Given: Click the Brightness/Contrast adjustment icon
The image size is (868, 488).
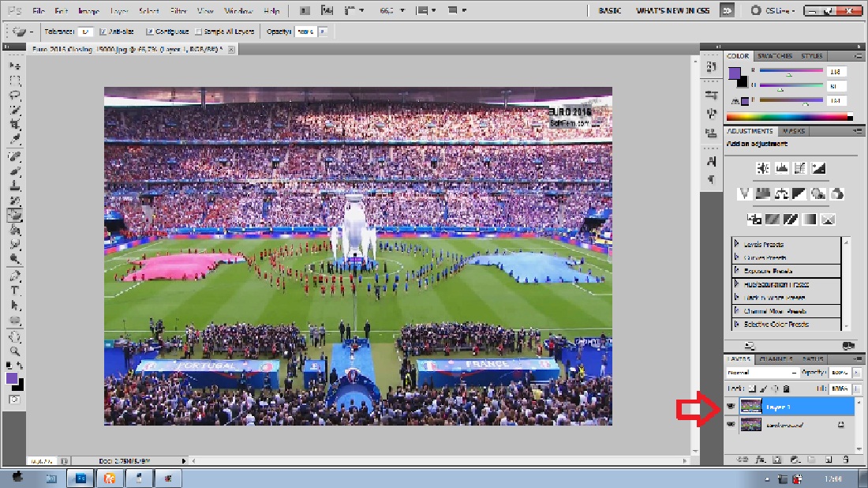Looking at the screenshot, I should click(762, 168).
